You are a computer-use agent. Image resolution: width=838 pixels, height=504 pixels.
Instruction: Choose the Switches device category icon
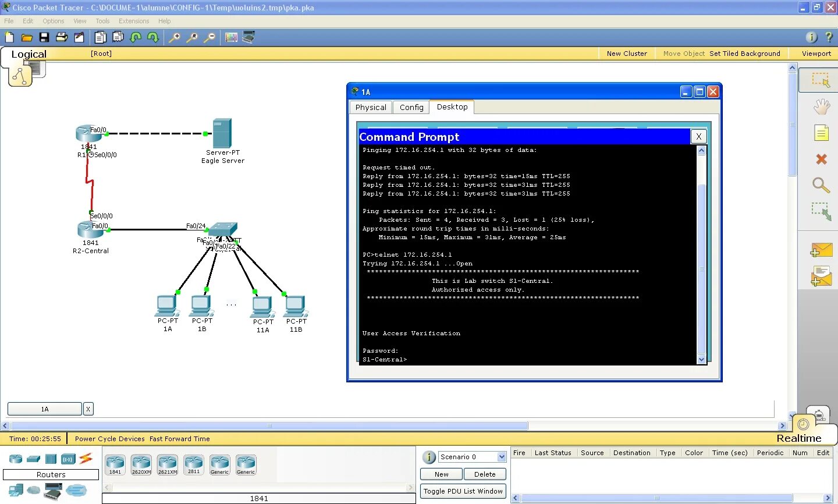(33, 459)
